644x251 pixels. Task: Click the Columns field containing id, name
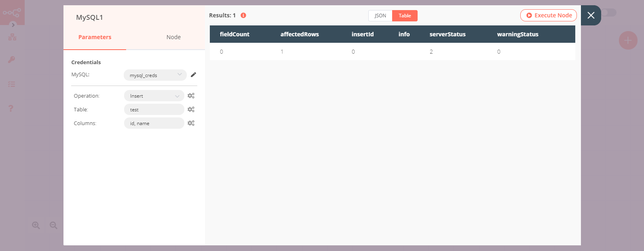pyautogui.click(x=154, y=123)
